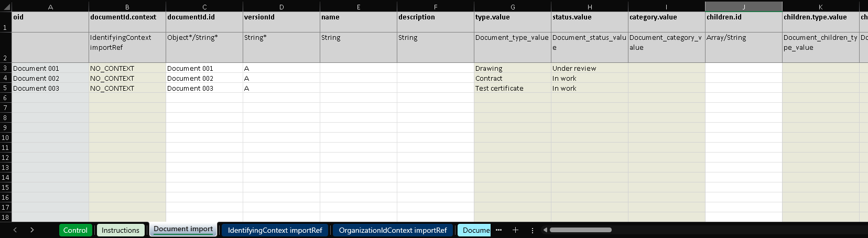
Task: Click the children.id header cell
Action: [743, 22]
